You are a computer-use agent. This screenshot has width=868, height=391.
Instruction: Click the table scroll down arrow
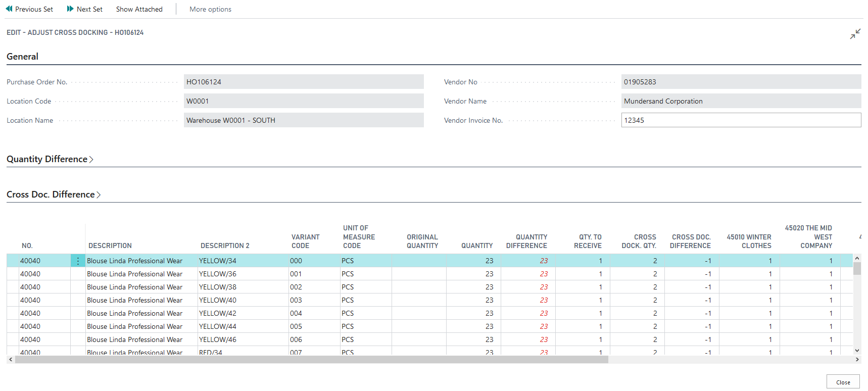(x=857, y=350)
